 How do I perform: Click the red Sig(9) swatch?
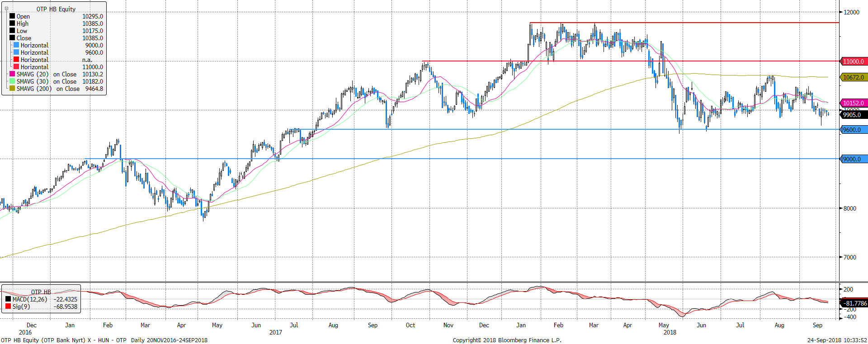(x=8, y=306)
